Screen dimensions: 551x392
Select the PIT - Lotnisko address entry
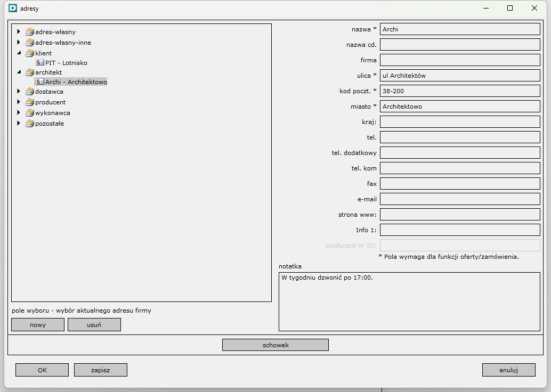(x=66, y=63)
